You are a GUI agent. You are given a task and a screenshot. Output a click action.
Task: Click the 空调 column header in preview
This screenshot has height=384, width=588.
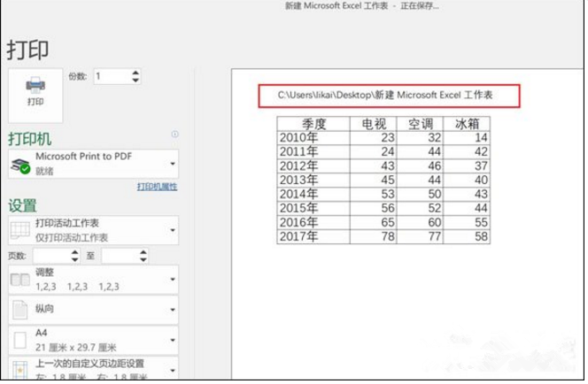coord(421,124)
